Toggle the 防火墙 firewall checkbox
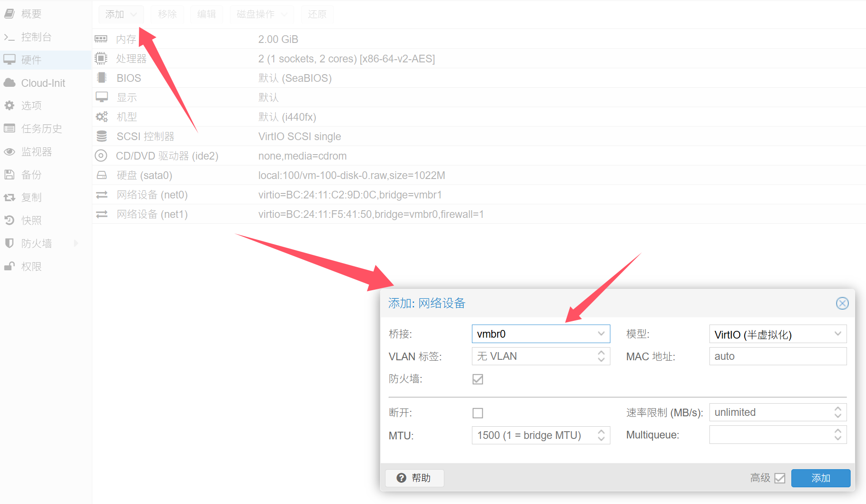 [478, 379]
